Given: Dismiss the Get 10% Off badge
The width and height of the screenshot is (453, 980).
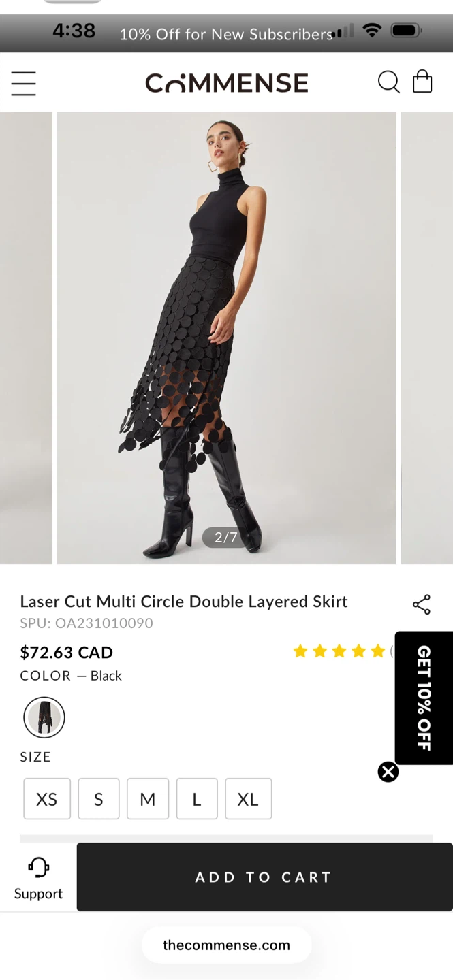Looking at the screenshot, I should (x=388, y=772).
